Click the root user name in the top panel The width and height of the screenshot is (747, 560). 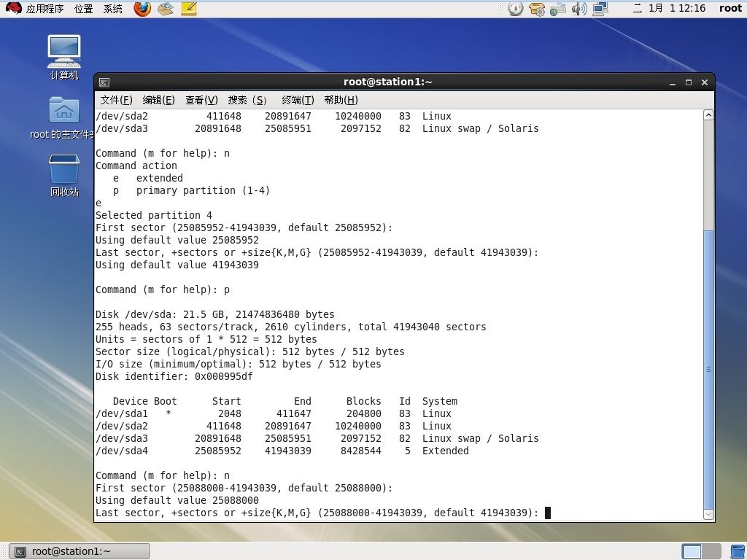(730, 8)
